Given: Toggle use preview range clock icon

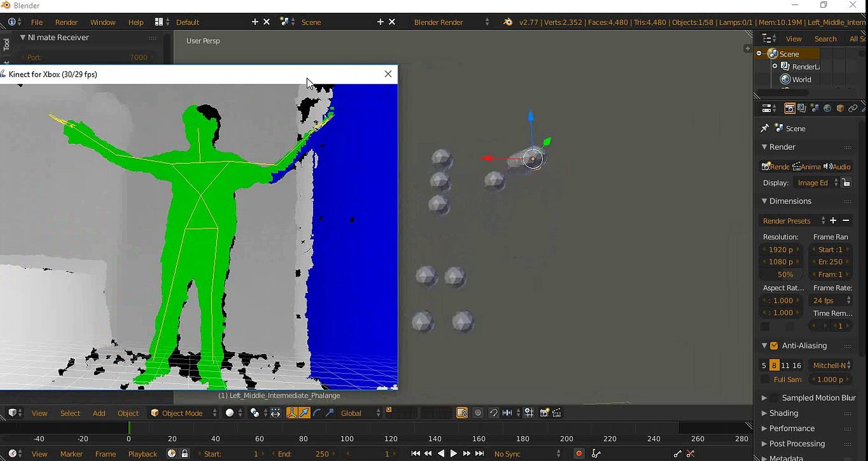Looking at the screenshot, I should click(172, 453).
